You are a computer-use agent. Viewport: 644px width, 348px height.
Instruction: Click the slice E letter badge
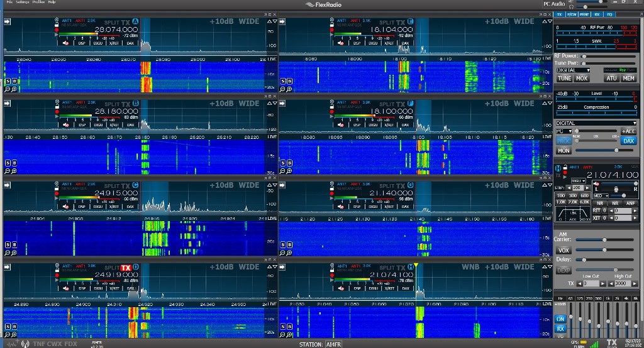point(411,21)
